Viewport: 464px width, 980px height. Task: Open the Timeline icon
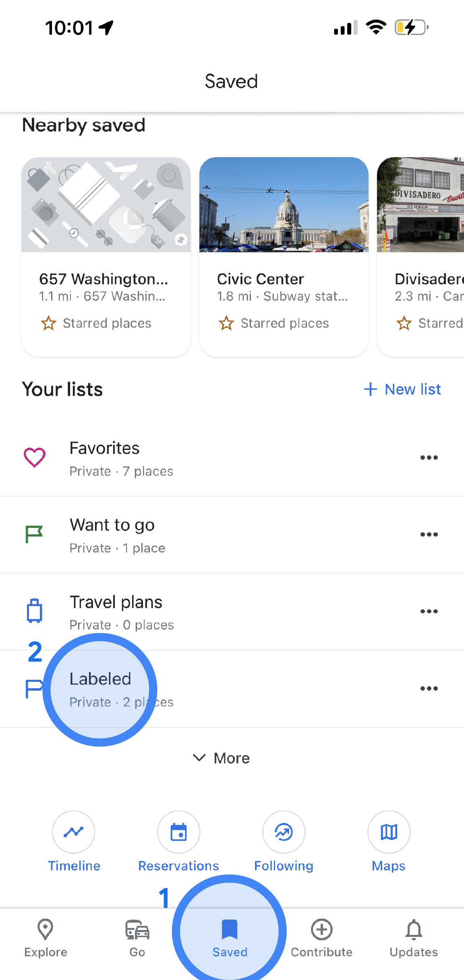coord(74,832)
